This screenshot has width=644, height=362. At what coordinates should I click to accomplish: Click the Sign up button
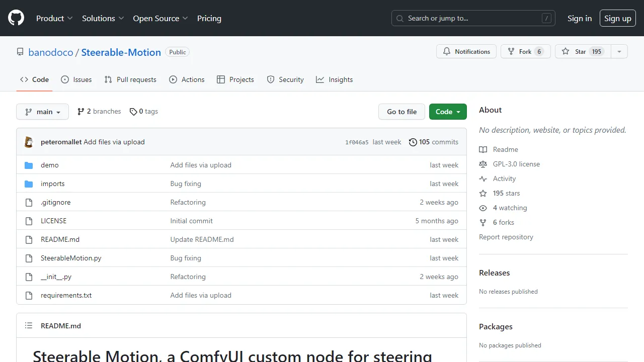coord(618,18)
